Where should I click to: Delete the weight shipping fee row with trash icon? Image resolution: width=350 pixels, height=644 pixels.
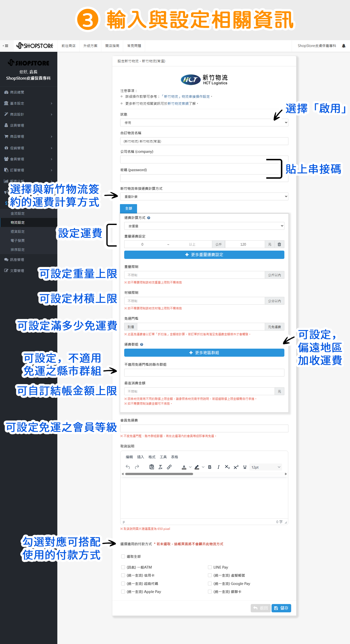point(279,244)
